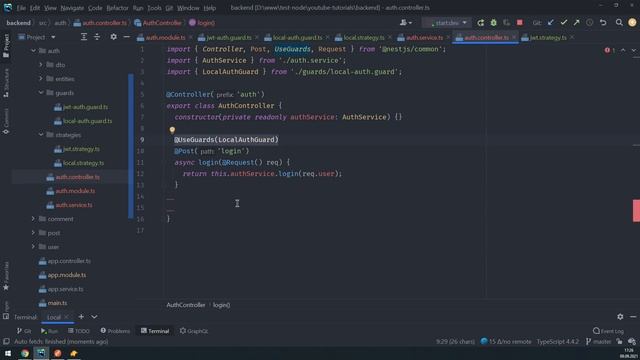This screenshot has height=360, width=640.
Task: Open the GraphQL tool window
Action: click(194, 331)
